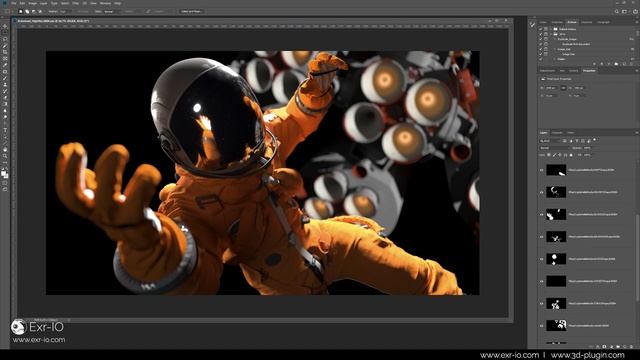Select the Brush tool

tap(5, 78)
